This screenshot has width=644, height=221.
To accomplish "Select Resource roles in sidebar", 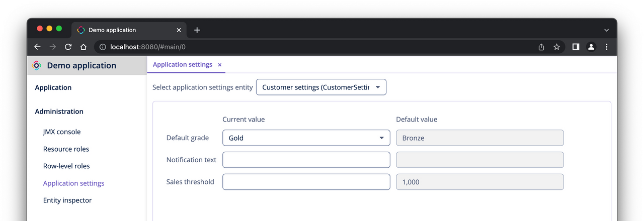I will [x=66, y=149].
